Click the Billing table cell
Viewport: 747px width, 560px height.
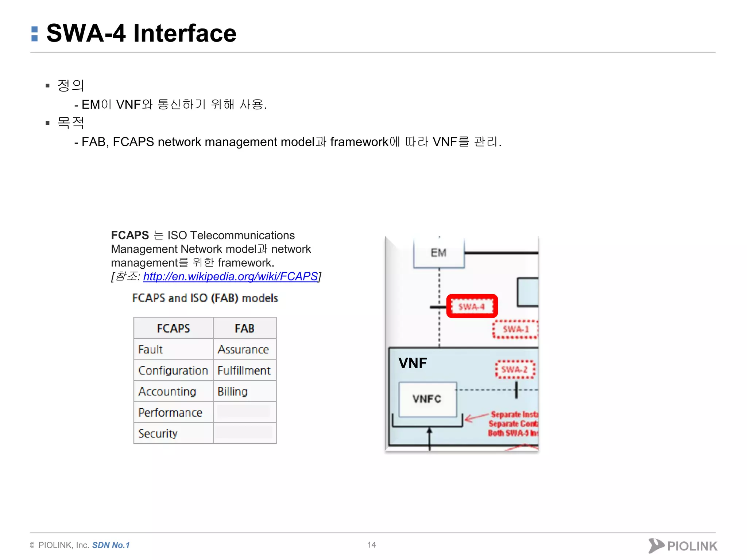coord(245,391)
